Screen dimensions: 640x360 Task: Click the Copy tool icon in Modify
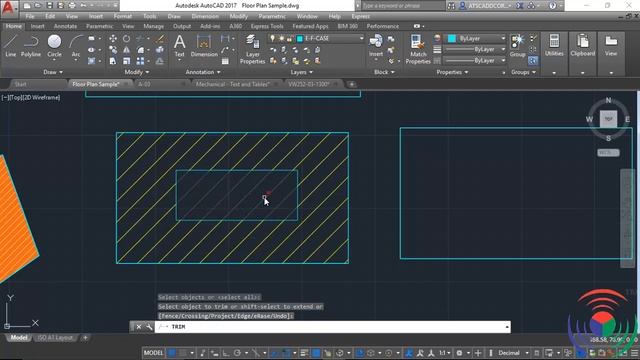click(113, 50)
